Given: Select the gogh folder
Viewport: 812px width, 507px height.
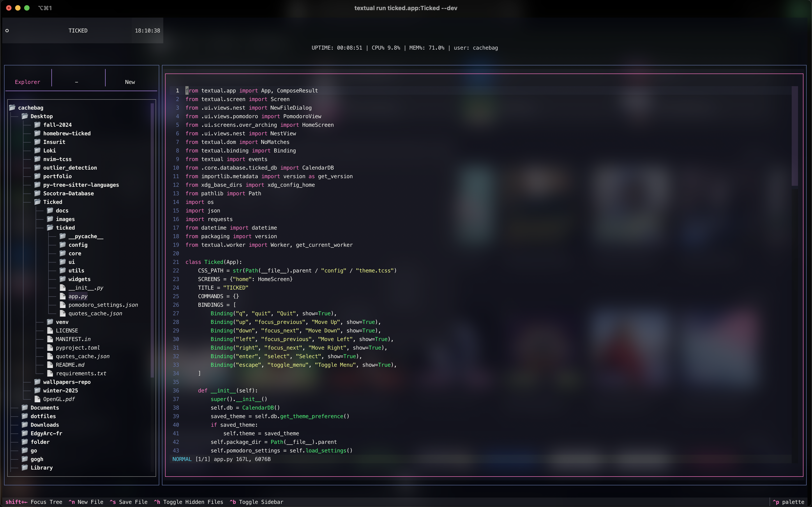Looking at the screenshot, I should point(37,459).
